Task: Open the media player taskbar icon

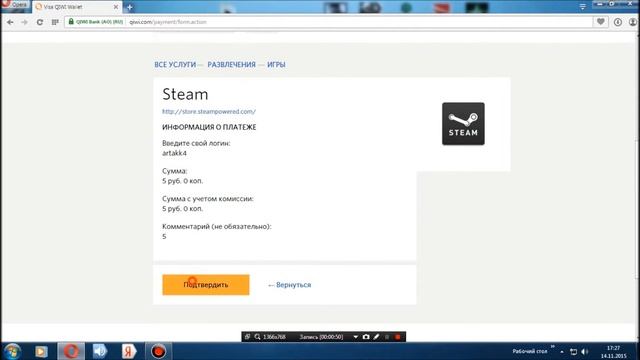Action: tap(41, 351)
